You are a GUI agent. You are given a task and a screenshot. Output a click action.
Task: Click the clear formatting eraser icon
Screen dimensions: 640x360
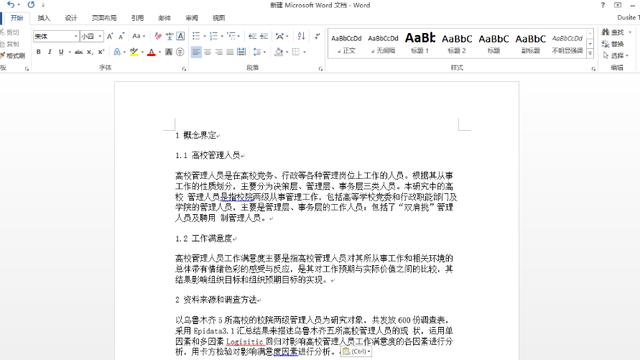pos(158,36)
